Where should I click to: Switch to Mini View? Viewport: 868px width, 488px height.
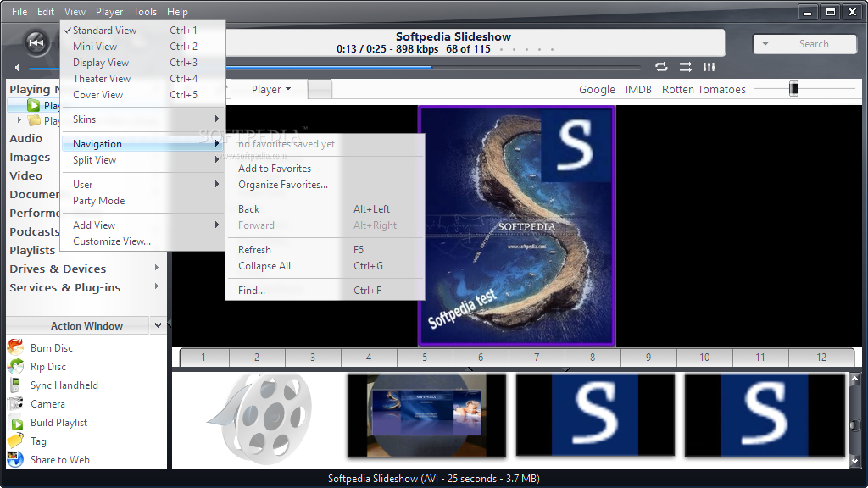pos(142,47)
